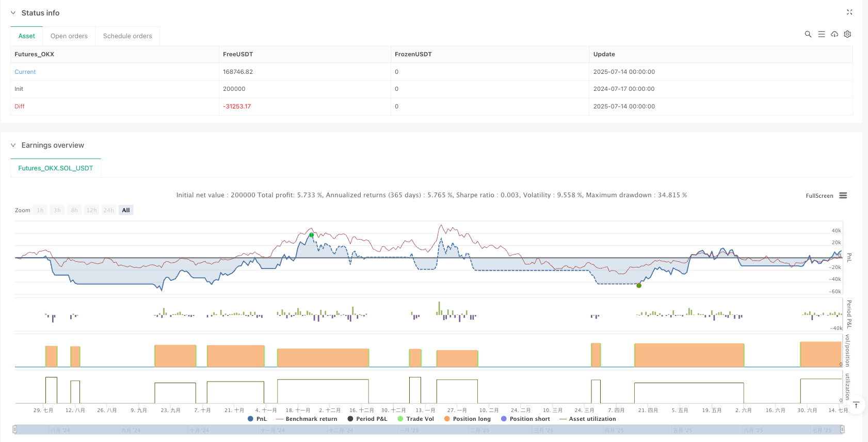Switch to the Open orders tab
Image resolution: width=868 pixels, height=442 pixels.
pos(69,36)
